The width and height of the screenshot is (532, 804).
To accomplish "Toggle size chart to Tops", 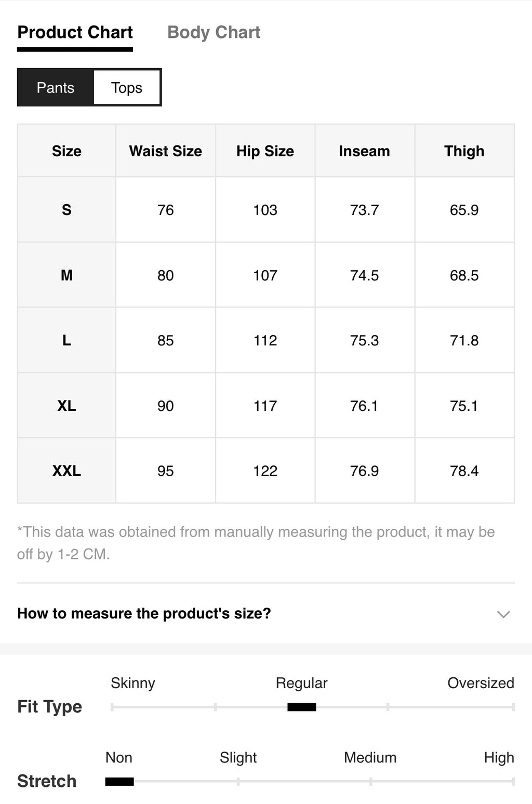I will [x=127, y=87].
